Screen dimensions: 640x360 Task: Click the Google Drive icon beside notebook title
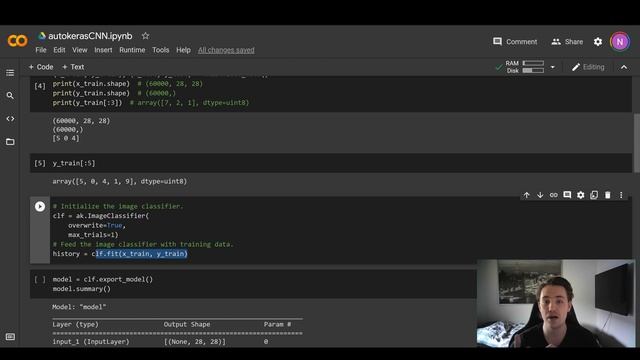tap(42, 36)
